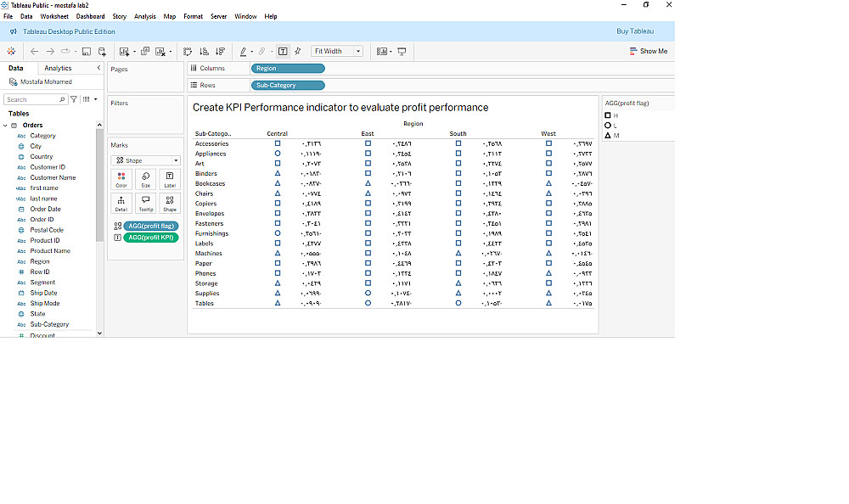Image resolution: width=849 pixels, height=504 pixels.
Task: Click the Fix Axes pin icon
Action: click(x=297, y=52)
